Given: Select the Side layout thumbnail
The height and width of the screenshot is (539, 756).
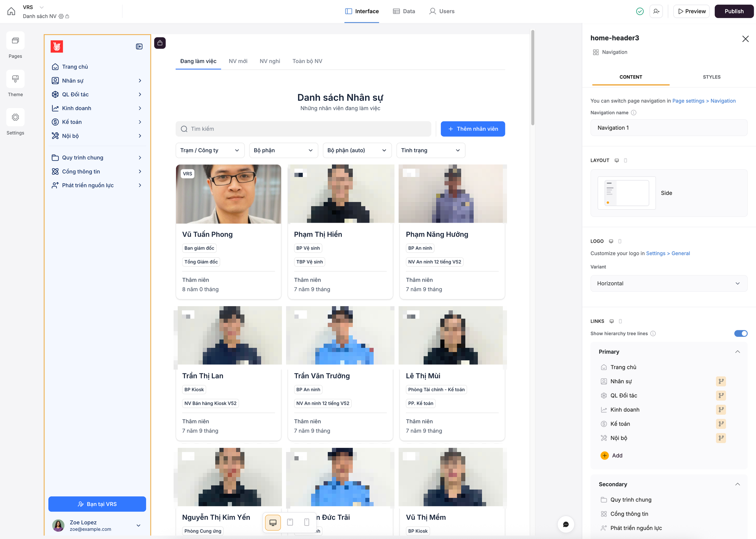Looking at the screenshot, I should 627,193.
